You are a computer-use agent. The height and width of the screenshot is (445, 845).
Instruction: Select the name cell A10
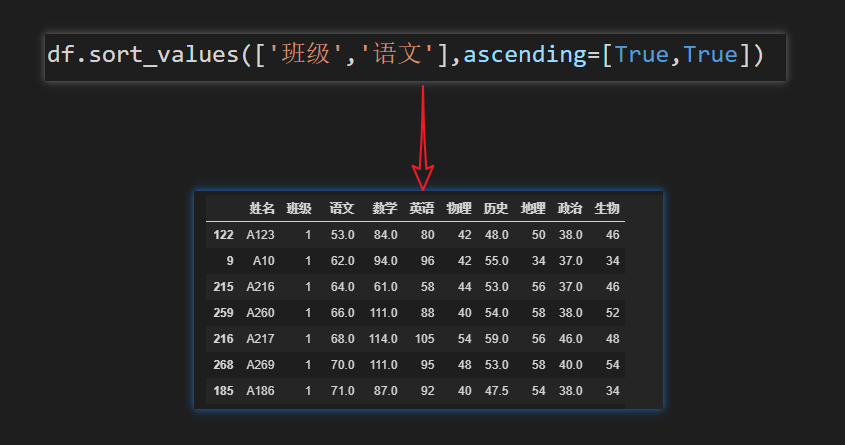pos(264,261)
